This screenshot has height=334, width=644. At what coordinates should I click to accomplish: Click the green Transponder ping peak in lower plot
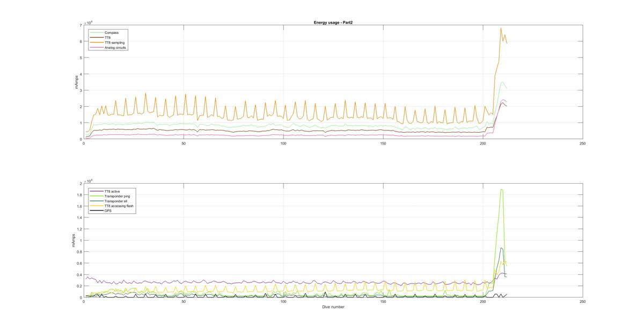(501, 190)
